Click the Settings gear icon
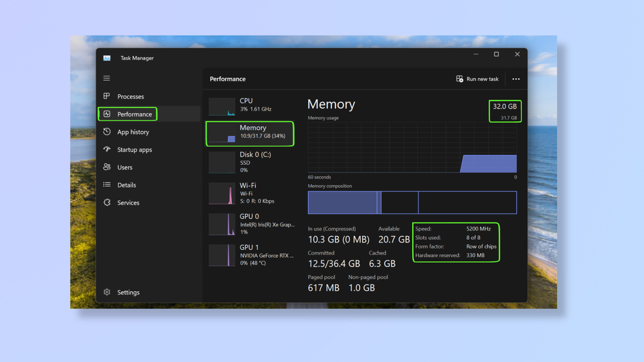 tap(107, 292)
